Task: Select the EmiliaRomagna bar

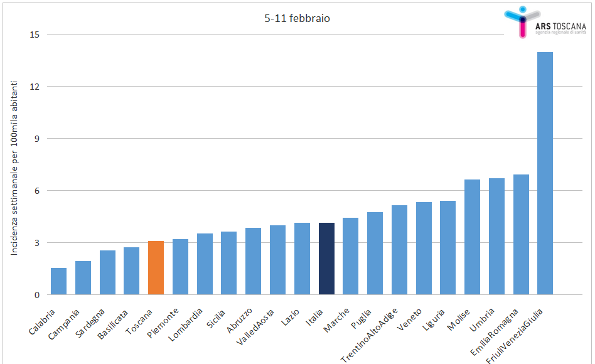Action: pyautogui.click(x=522, y=235)
